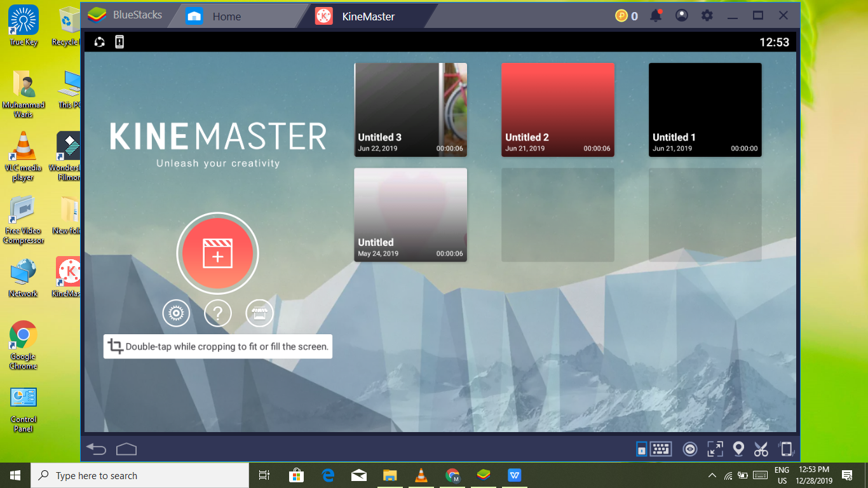Click the sync icon in Android status bar
Image resolution: width=868 pixels, height=488 pixels.
point(99,42)
